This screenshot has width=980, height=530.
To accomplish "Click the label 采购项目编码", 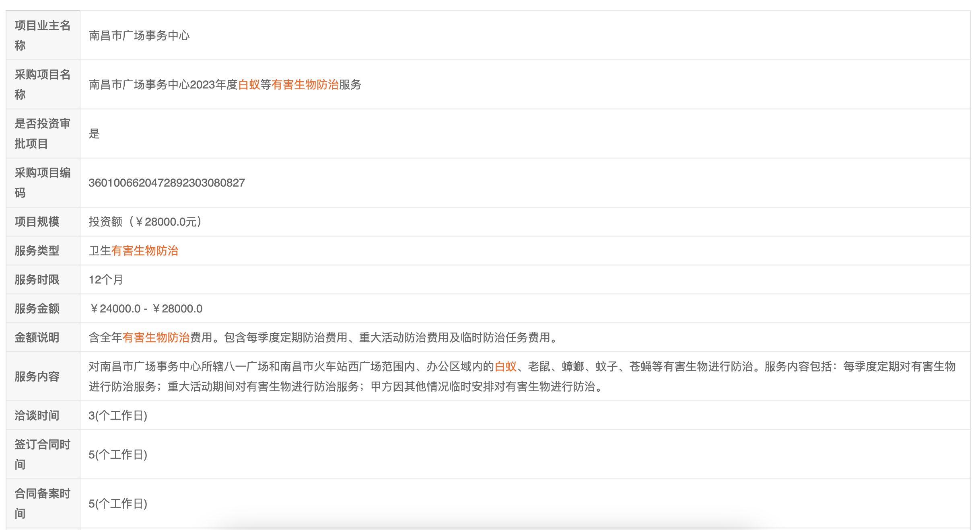I will click(x=43, y=183).
